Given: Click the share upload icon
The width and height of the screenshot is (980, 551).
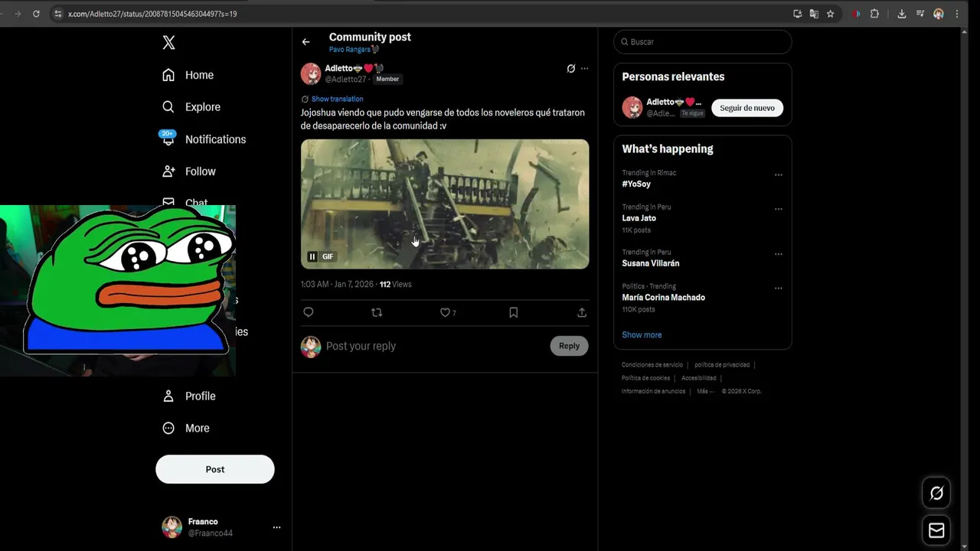Looking at the screenshot, I should pos(582,312).
